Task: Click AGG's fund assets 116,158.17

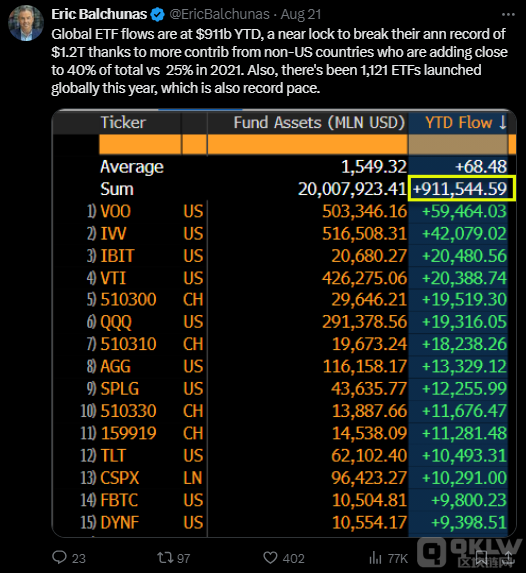Action: point(364,367)
